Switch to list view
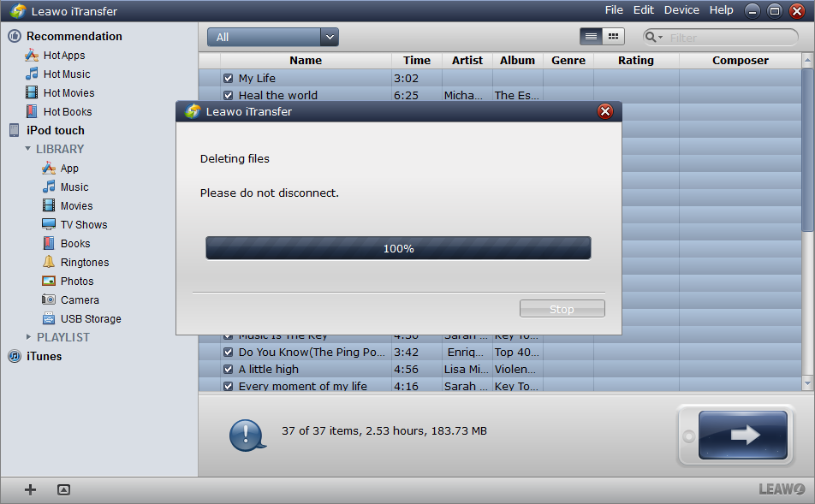The height and width of the screenshot is (504, 815). 591,37
